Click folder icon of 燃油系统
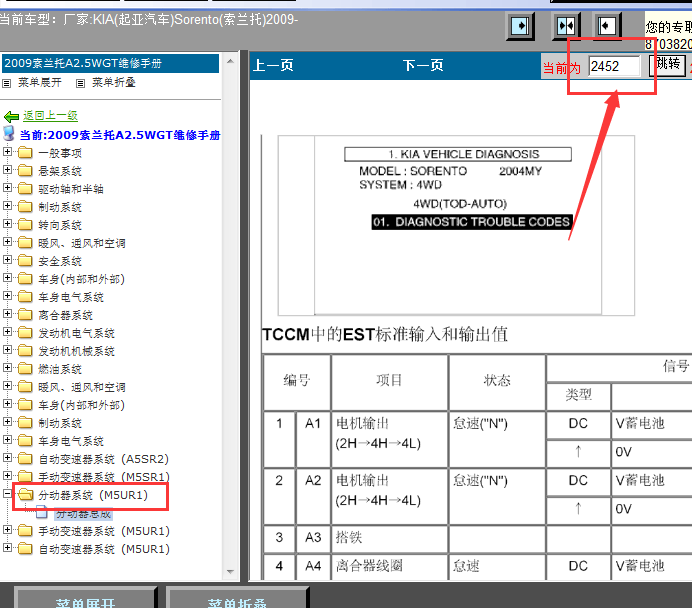 (25, 369)
